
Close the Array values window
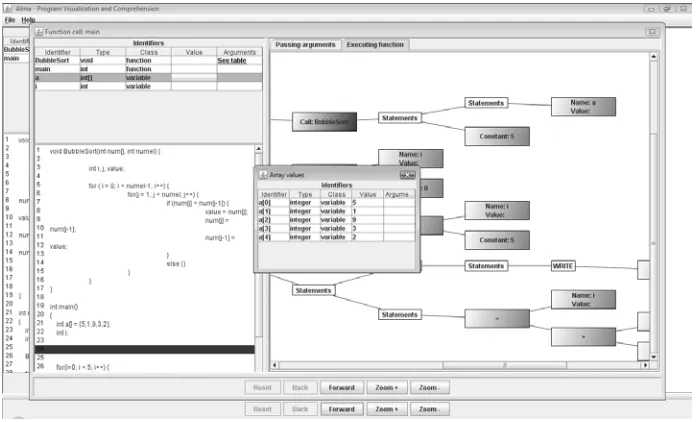click(x=407, y=175)
